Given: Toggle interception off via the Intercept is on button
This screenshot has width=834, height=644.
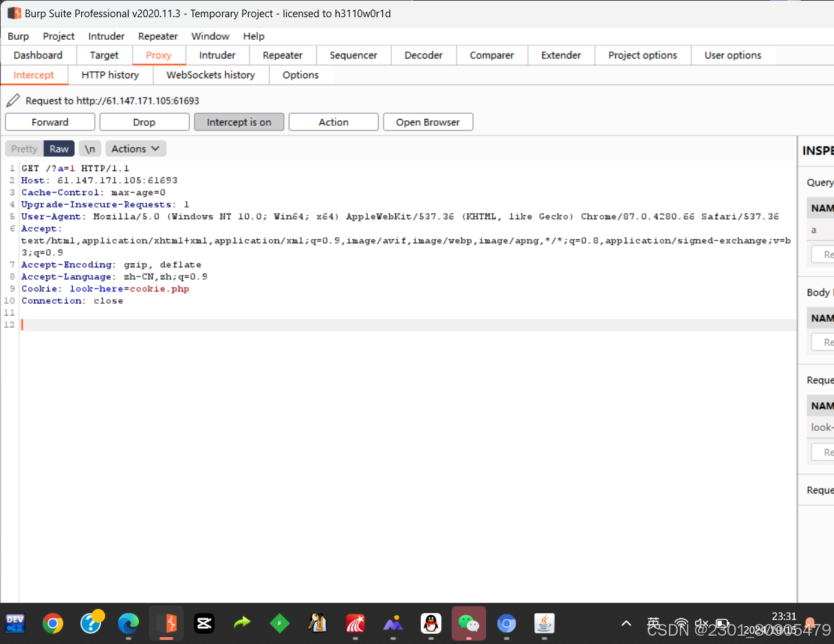Looking at the screenshot, I should (239, 122).
